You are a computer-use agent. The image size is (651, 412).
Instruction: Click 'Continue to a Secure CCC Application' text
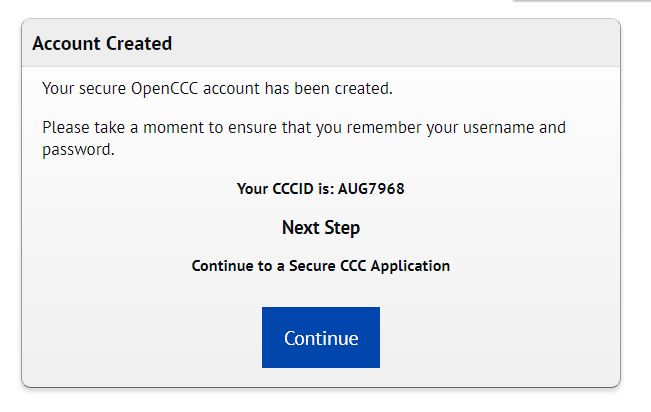click(x=321, y=266)
